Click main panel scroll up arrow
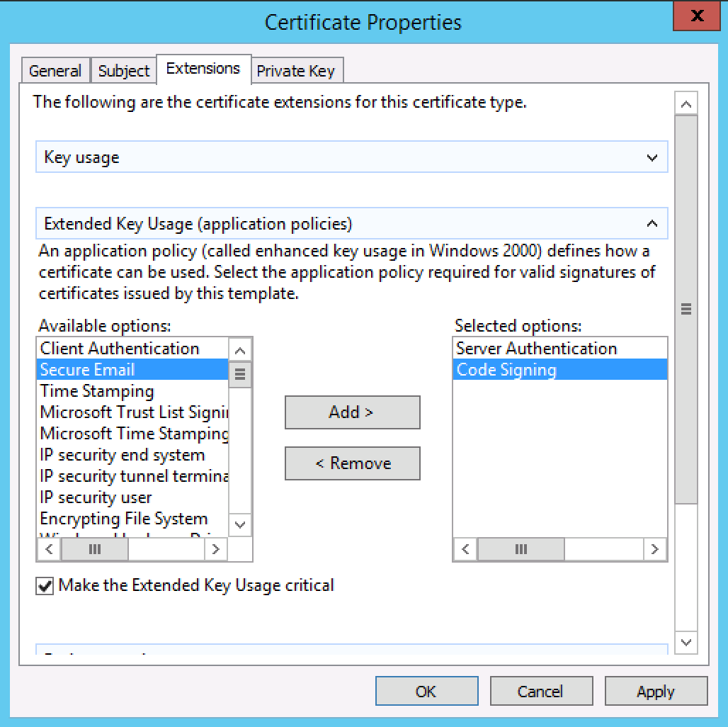728x727 pixels. click(x=686, y=104)
